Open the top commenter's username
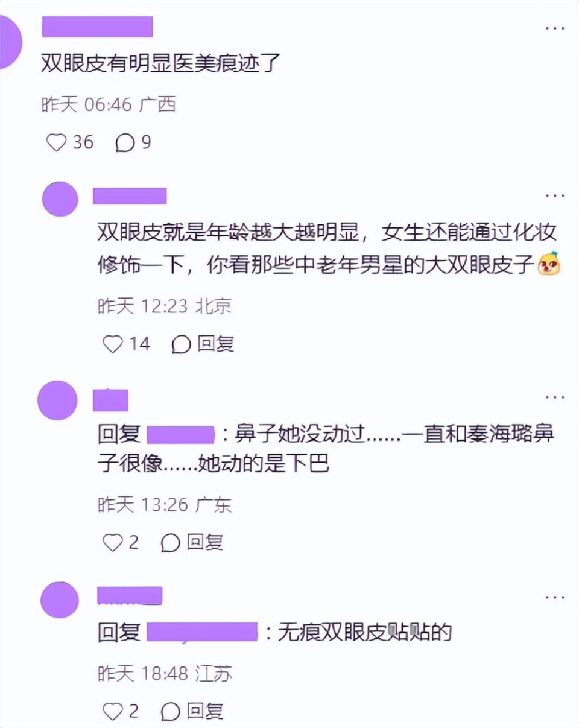The width and height of the screenshot is (579, 728). (98, 27)
